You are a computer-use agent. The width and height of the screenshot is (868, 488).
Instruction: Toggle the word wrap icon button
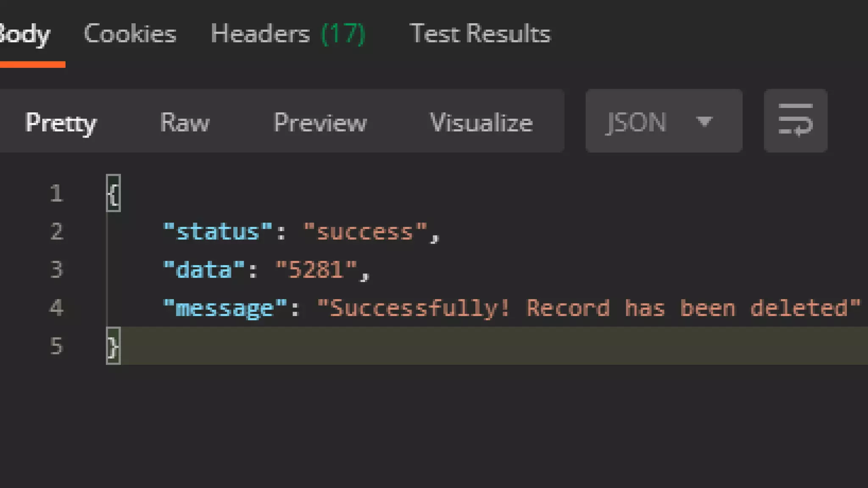click(795, 121)
